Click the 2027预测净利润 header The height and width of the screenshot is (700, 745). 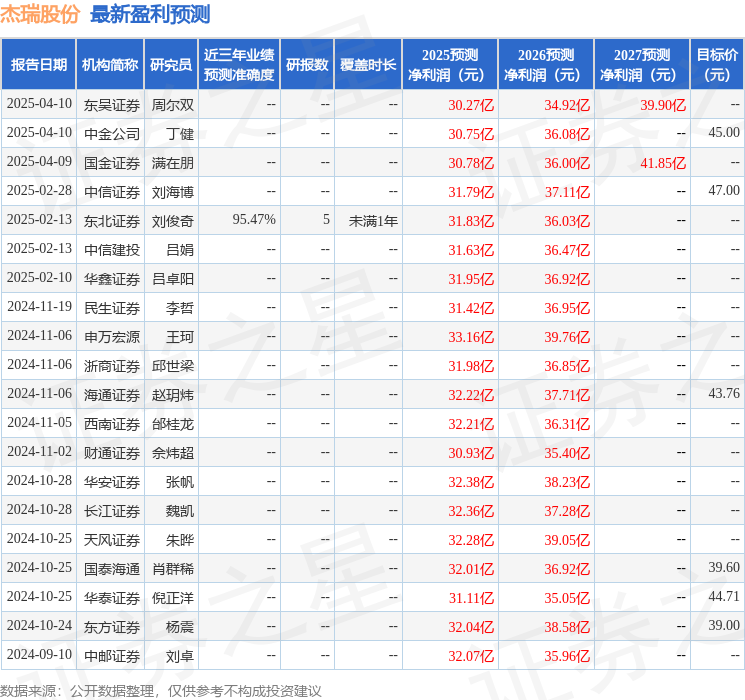(642, 65)
